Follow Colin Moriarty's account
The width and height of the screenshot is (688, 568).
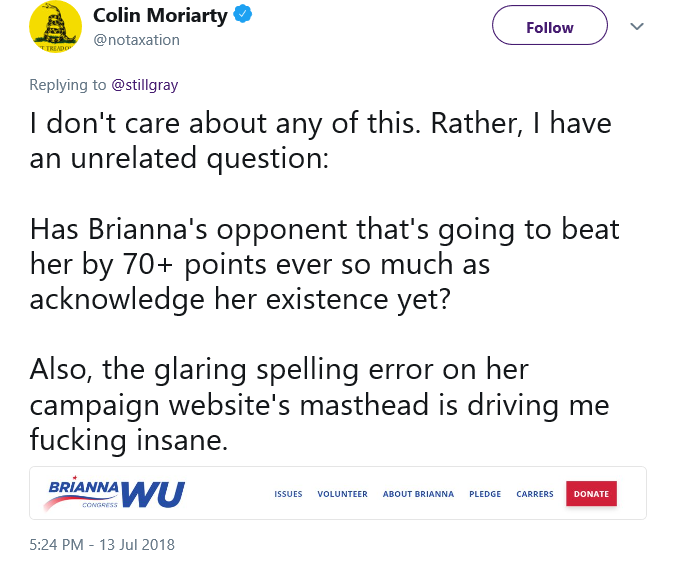coord(550,25)
